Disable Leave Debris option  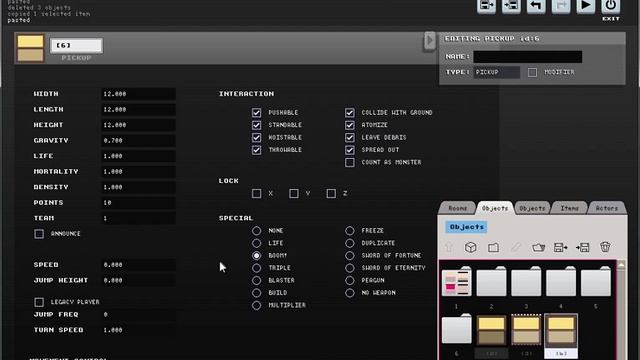349,138
